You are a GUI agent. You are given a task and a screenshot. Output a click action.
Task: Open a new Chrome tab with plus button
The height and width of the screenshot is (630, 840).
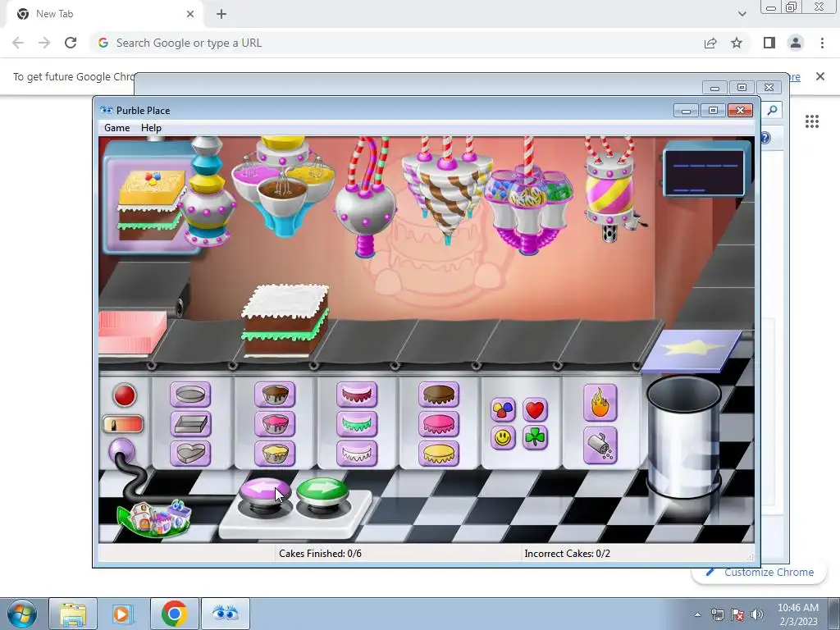pyautogui.click(x=221, y=14)
